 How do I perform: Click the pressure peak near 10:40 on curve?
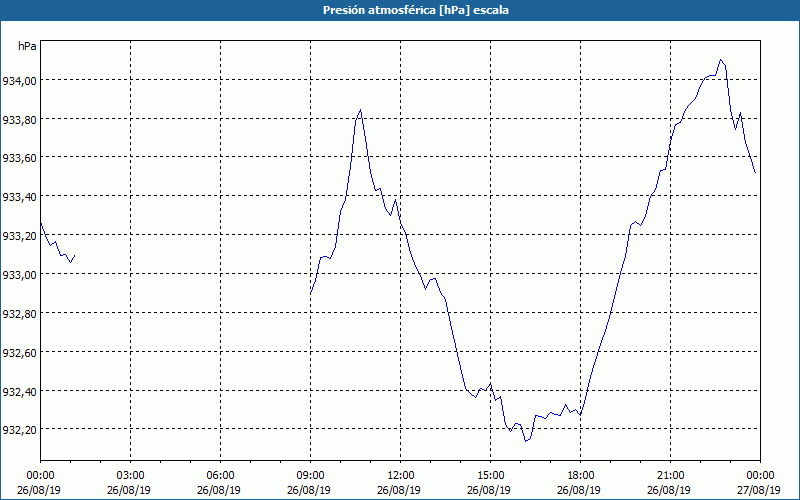[360, 110]
